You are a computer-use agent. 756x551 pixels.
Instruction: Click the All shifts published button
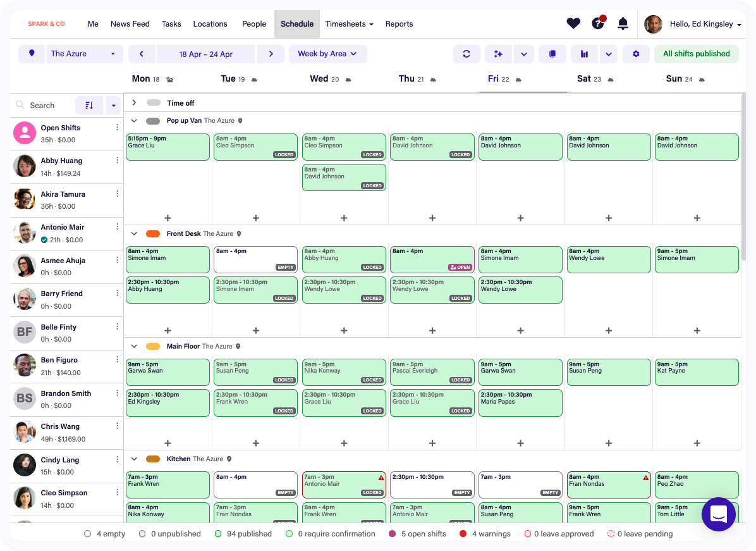click(x=696, y=54)
